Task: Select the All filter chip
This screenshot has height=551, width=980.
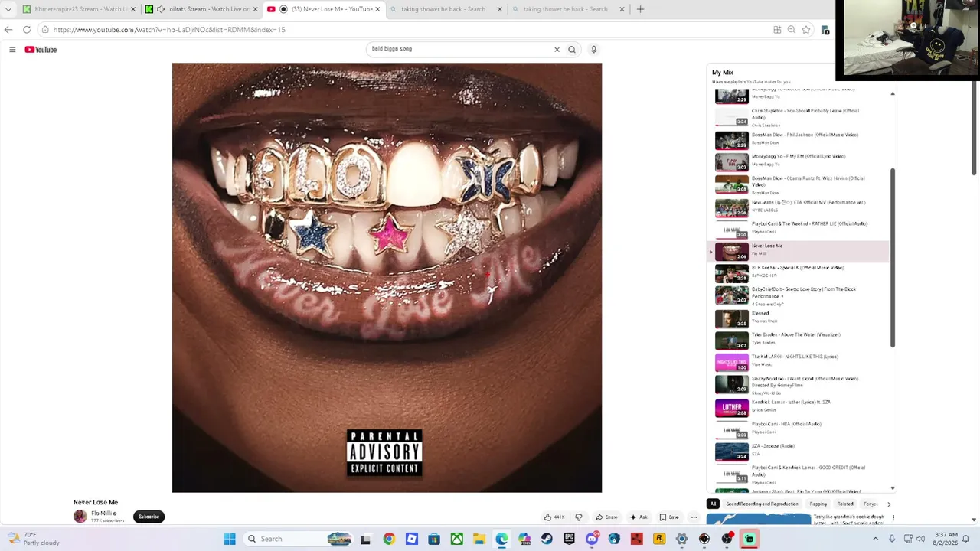Action: pos(713,504)
